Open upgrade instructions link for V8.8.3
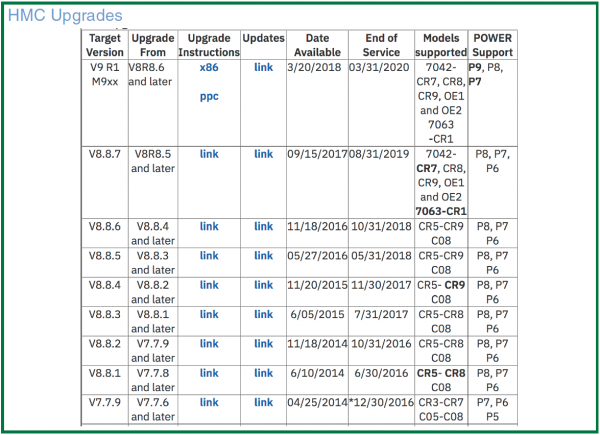 (x=208, y=314)
